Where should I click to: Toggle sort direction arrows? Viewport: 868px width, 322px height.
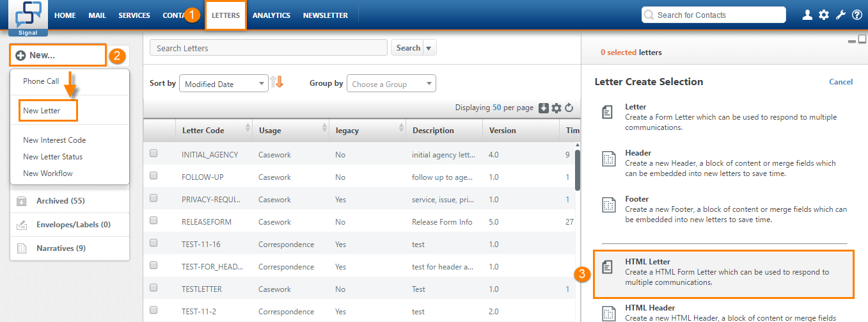click(x=276, y=82)
